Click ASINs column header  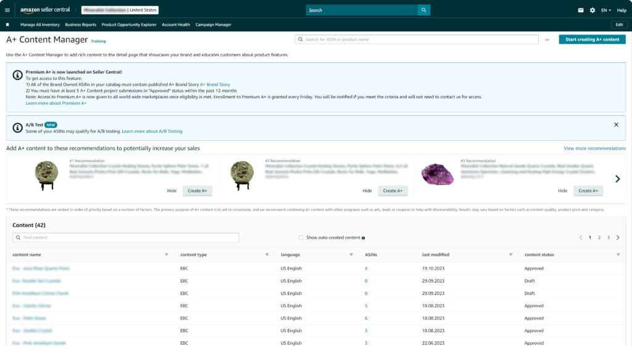371,254
